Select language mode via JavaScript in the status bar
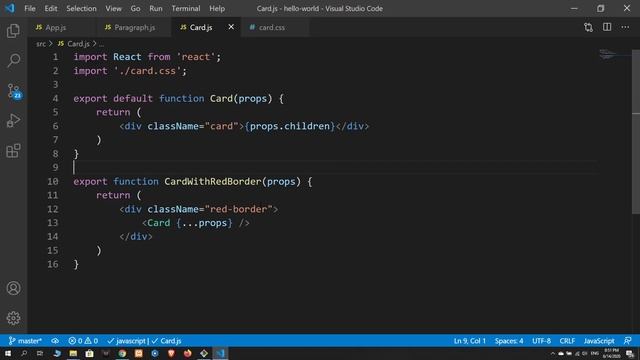The image size is (640, 360). tap(599, 341)
